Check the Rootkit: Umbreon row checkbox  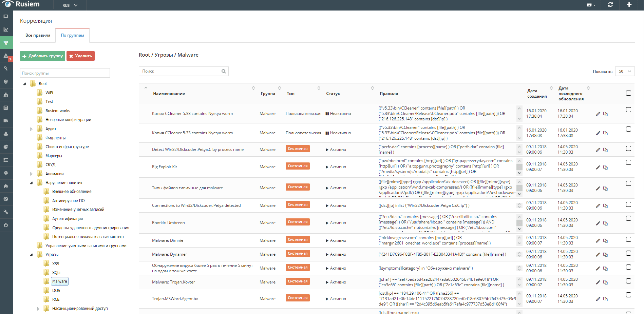628,218
